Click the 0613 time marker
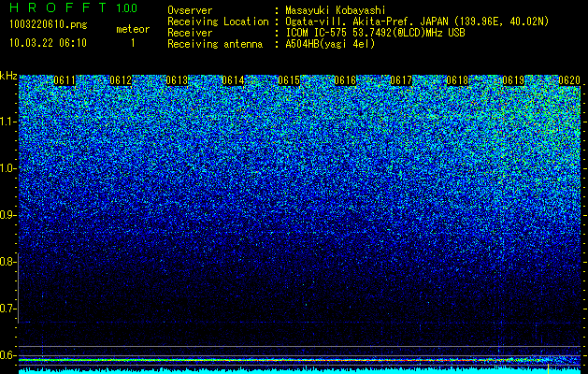Image resolution: width=588 pixels, height=374 pixels. pyautogui.click(x=177, y=80)
